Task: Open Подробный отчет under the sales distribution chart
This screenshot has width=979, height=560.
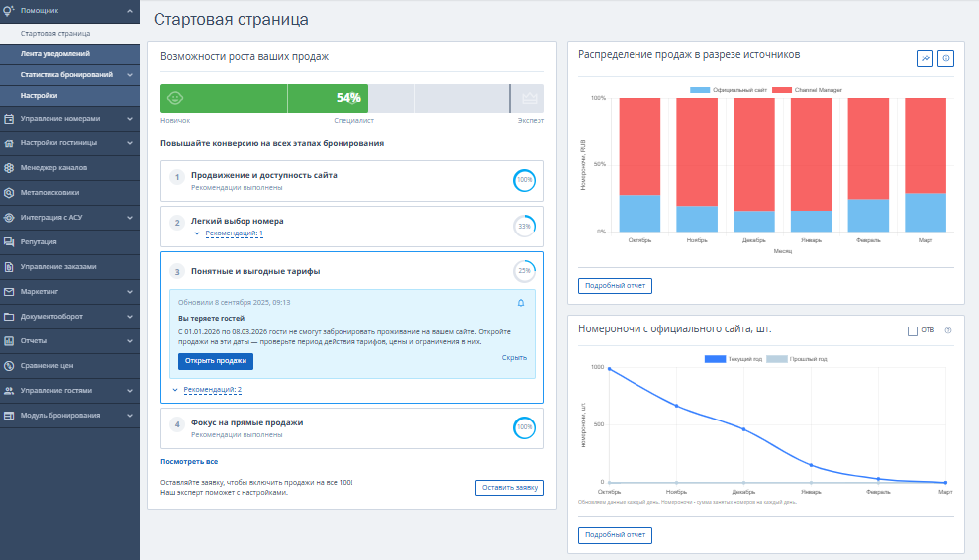Action: click(615, 286)
